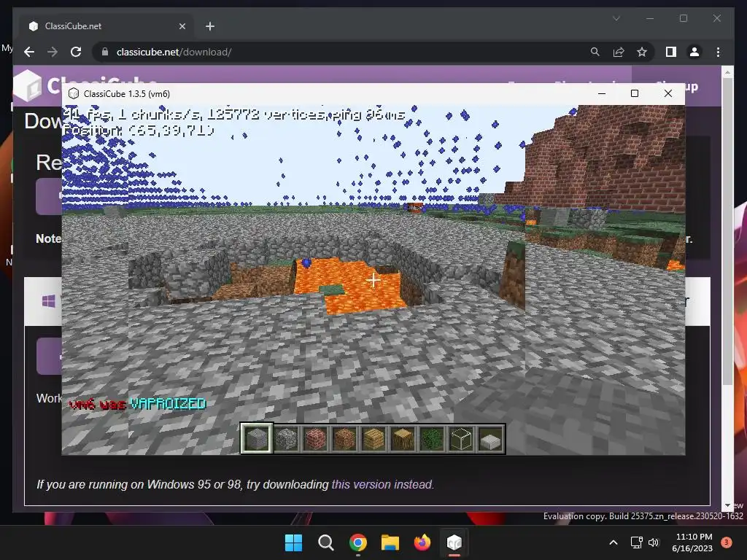
Task: Click the lava block at crosshair
Action: coord(373,280)
